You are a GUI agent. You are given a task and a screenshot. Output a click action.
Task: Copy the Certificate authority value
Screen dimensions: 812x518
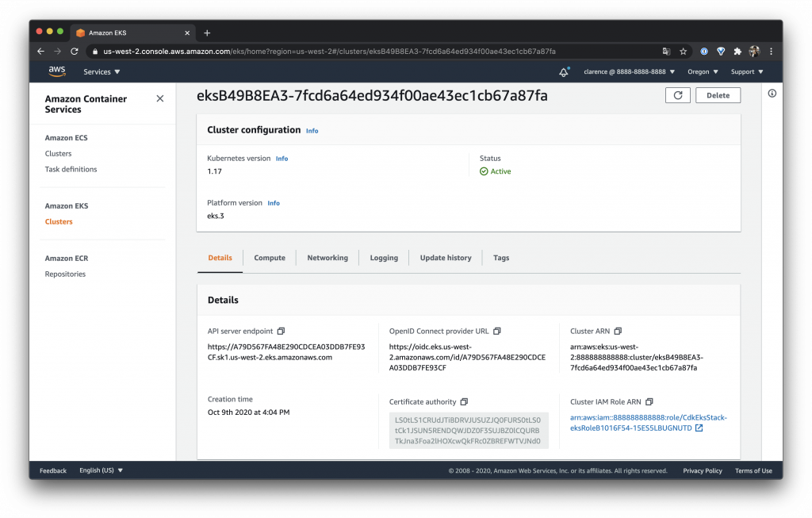(464, 401)
